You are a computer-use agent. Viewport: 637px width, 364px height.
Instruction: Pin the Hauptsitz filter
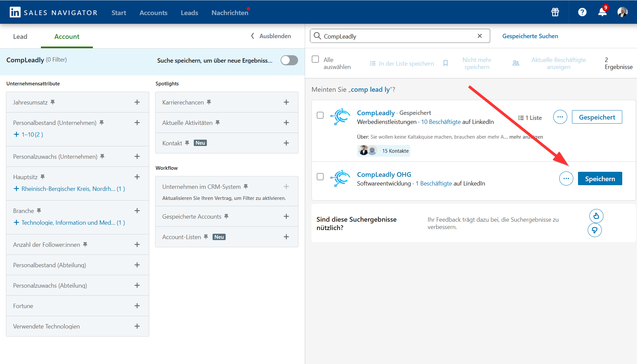pos(43,177)
